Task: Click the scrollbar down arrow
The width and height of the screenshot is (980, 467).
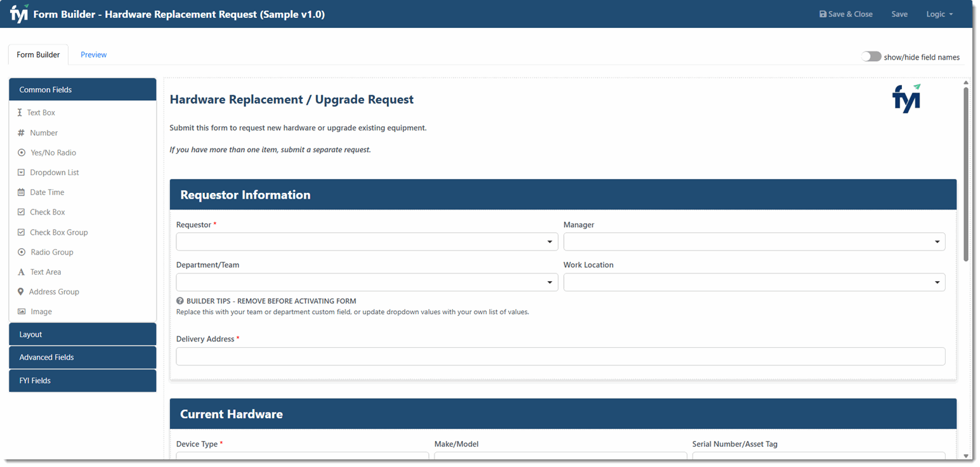Action: pos(966,456)
